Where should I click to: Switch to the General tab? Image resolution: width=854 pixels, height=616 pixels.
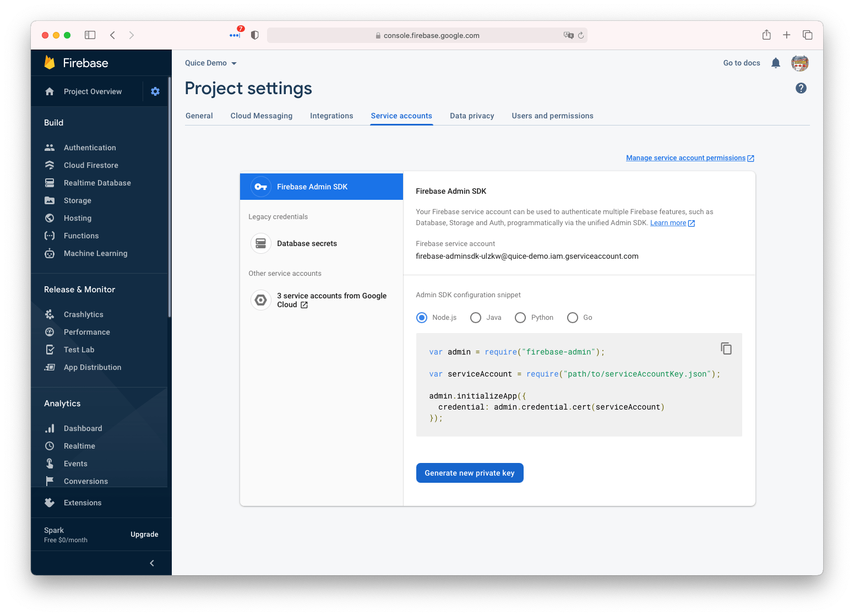[199, 116]
